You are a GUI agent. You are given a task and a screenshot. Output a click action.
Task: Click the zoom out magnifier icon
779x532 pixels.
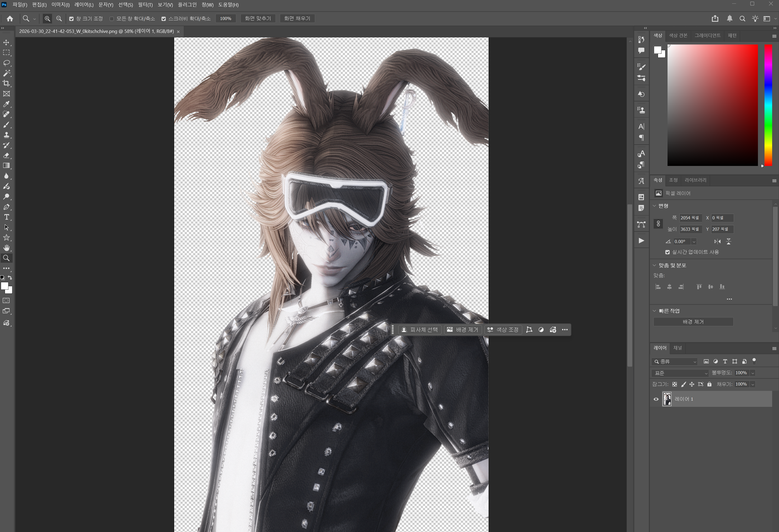pos(59,19)
